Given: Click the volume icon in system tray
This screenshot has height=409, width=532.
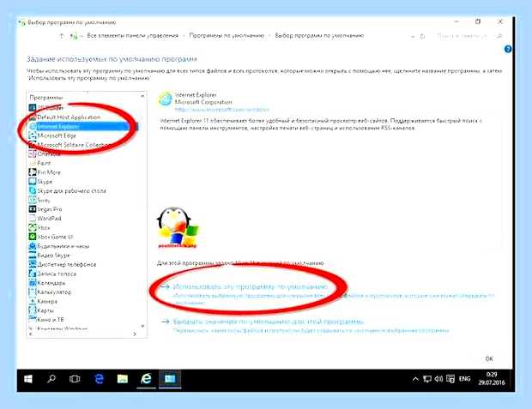Looking at the screenshot, I should pyautogui.click(x=438, y=379).
